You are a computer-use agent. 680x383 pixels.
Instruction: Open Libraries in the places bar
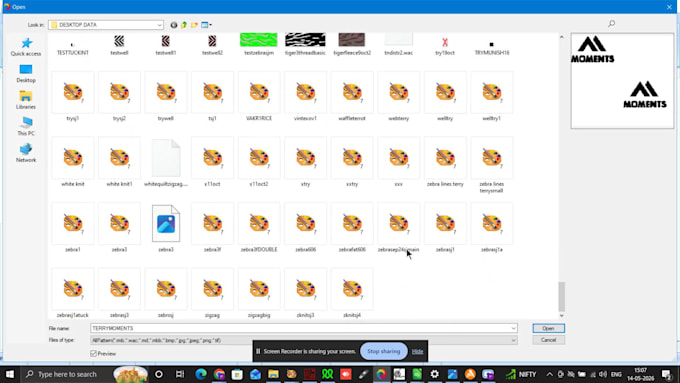pyautogui.click(x=26, y=100)
